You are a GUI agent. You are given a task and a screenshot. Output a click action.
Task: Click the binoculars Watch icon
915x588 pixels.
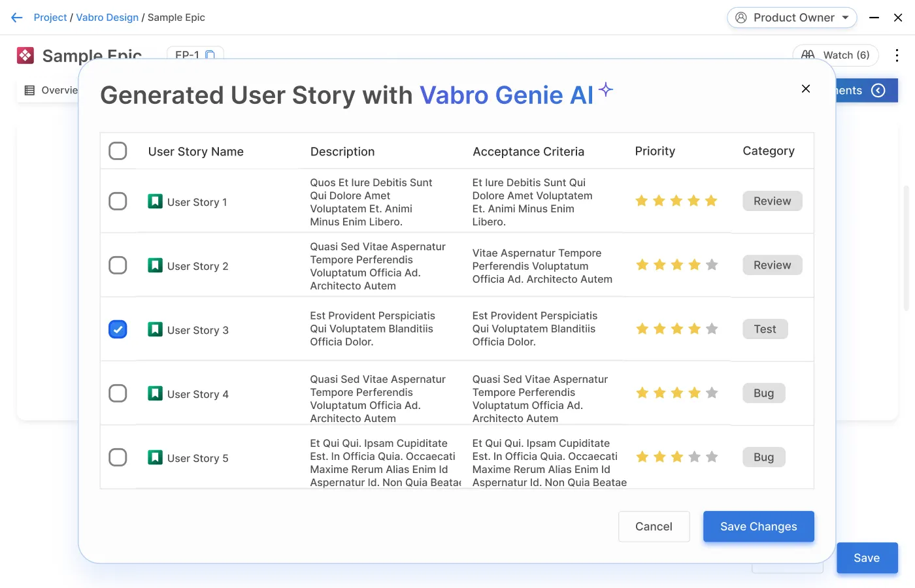(x=808, y=55)
